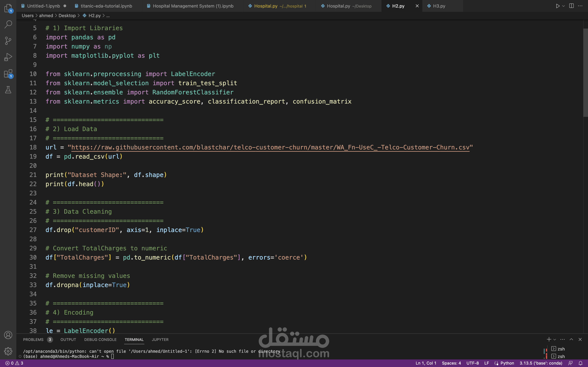
Task: Click the editor vertical scrollbar
Action: pyautogui.click(x=585, y=73)
